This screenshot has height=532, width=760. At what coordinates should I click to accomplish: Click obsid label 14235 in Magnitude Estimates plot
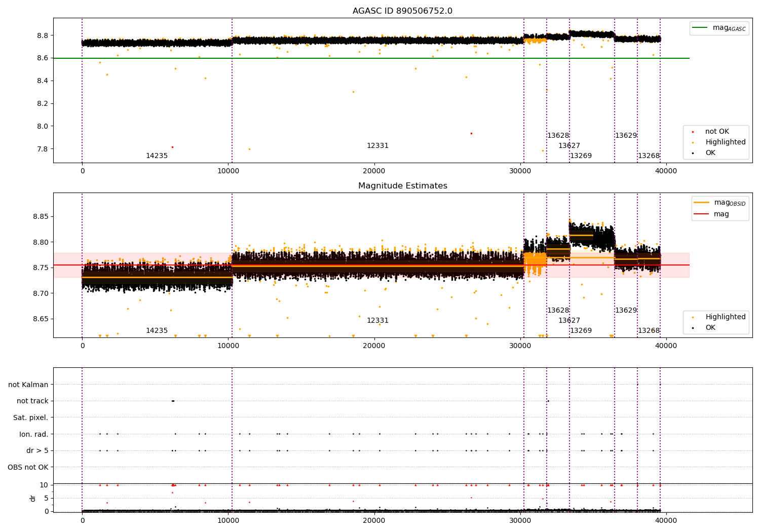(x=157, y=330)
